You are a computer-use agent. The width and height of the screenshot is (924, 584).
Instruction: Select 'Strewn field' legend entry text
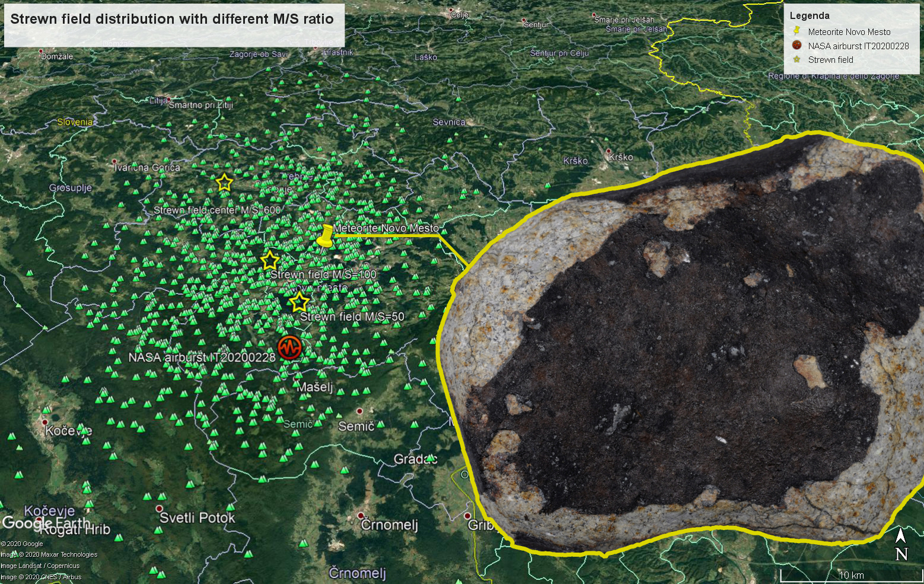tap(830, 60)
